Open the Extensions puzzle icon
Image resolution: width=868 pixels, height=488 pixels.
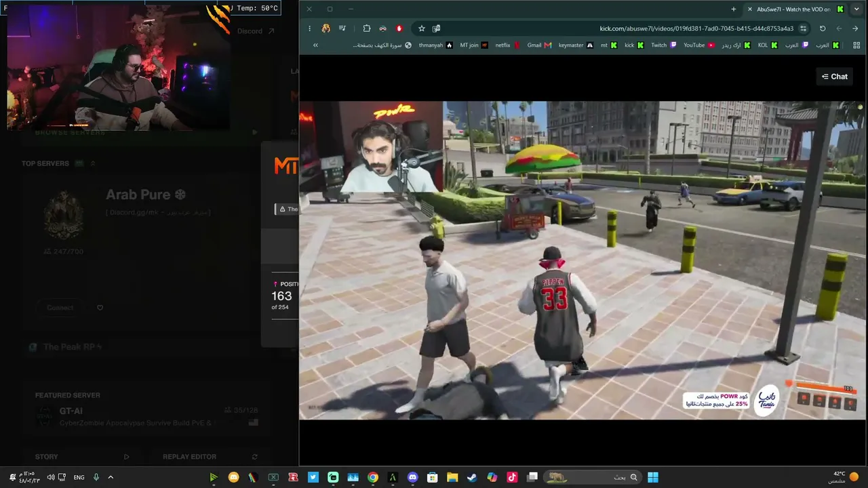point(367,28)
